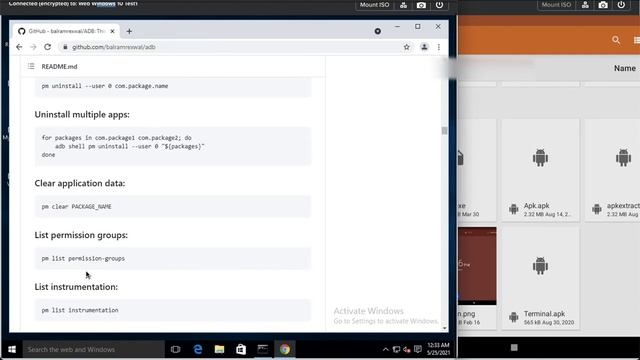Click the 'pm list instrumentation' code line
Image resolution: width=640 pixels, height=360 pixels.
tap(80, 310)
